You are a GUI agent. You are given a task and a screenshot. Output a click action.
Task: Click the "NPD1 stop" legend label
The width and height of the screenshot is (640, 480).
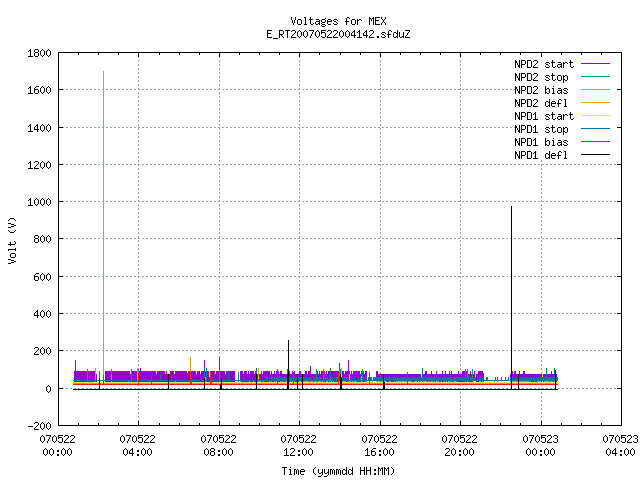[x=541, y=129]
